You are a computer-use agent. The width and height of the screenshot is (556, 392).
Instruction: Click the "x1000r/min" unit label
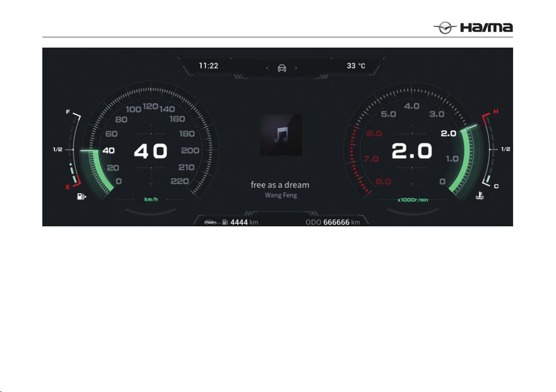click(x=413, y=200)
